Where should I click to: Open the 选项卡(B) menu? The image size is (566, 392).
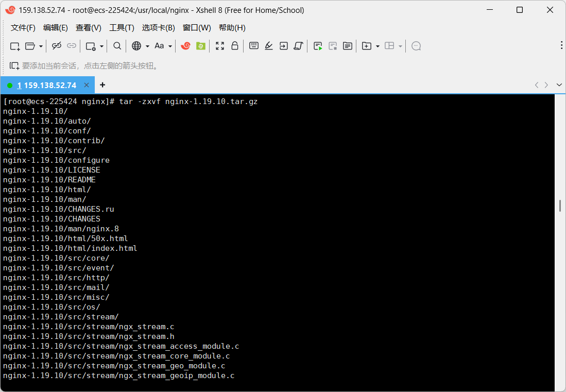coord(159,28)
